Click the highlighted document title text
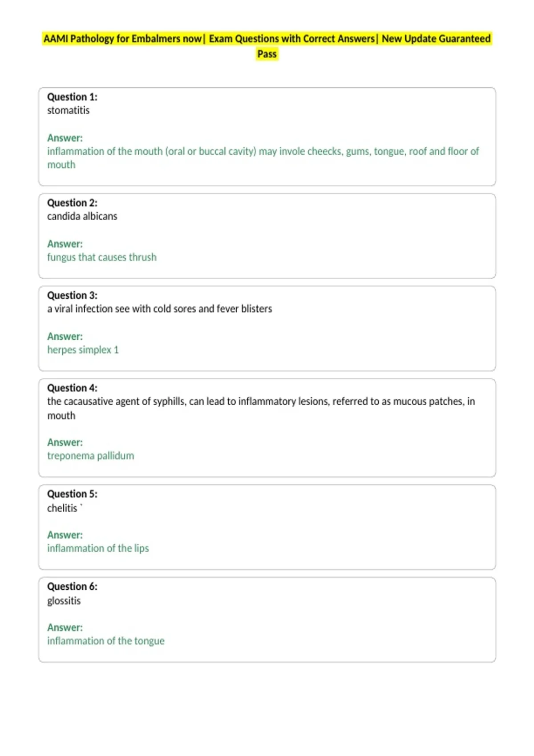This screenshot has height=756, width=534. click(267, 46)
